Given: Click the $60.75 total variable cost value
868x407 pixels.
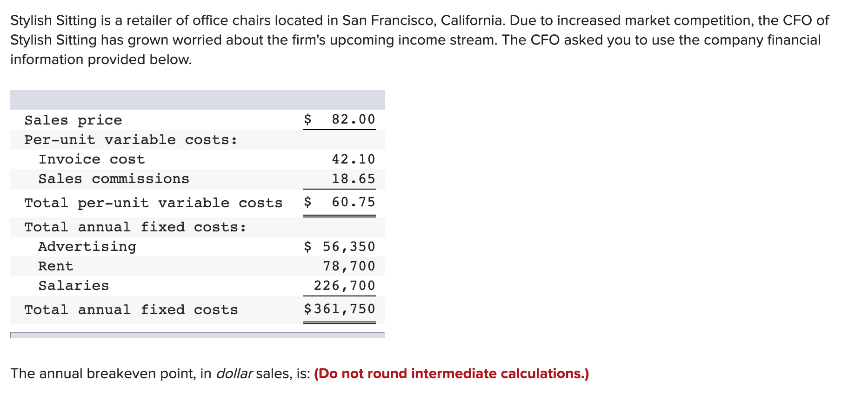Looking at the screenshot, I should pos(353,202).
